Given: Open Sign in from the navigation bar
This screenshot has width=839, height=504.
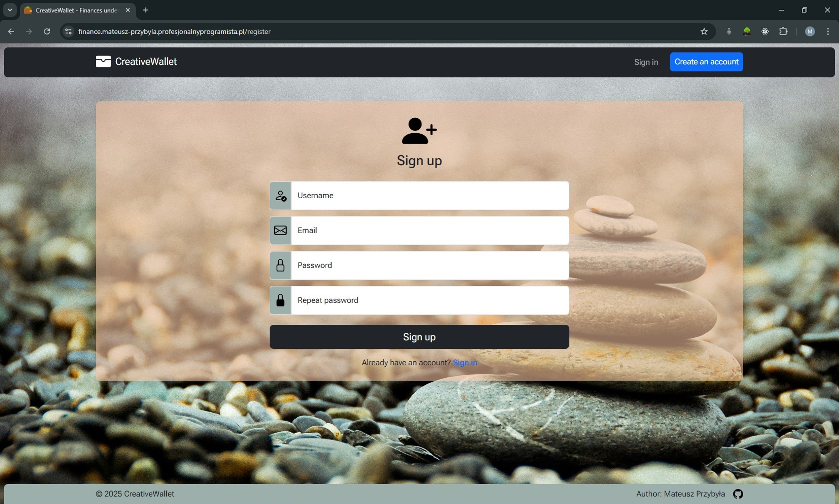Looking at the screenshot, I should pyautogui.click(x=646, y=62).
